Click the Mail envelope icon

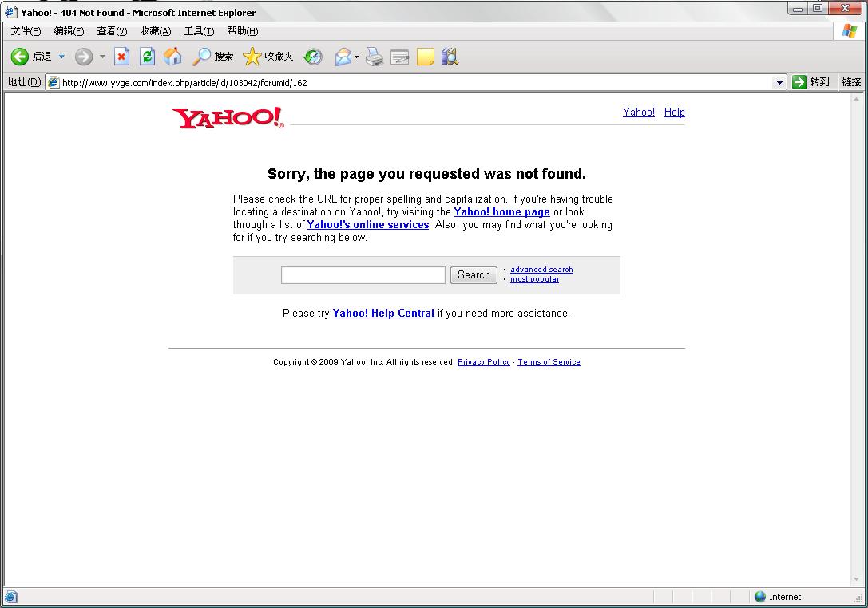click(x=343, y=57)
